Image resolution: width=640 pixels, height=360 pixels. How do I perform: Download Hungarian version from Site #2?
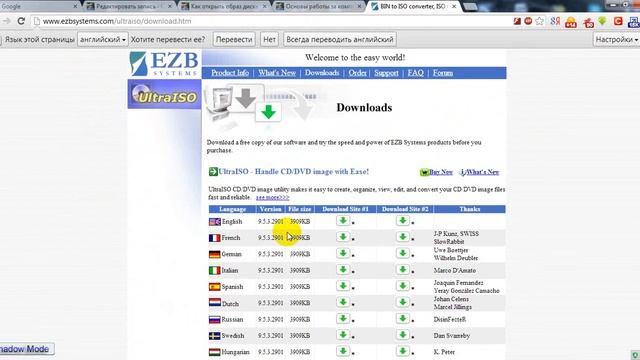pyautogui.click(x=402, y=351)
